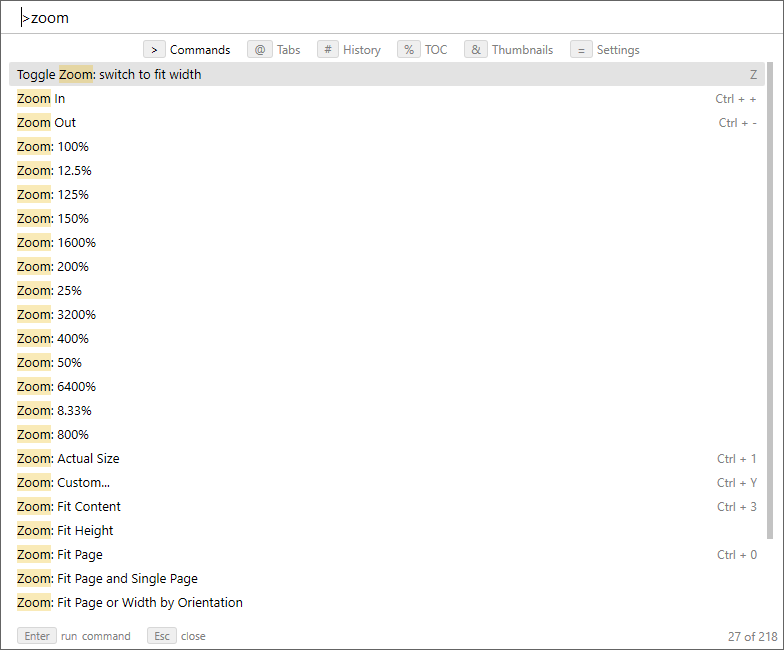Choose Zoom: Fit Height

[387, 530]
